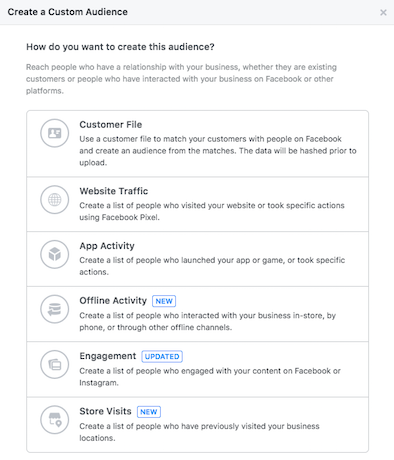Click the NEW badge beside Store Visits

tap(149, 412)
